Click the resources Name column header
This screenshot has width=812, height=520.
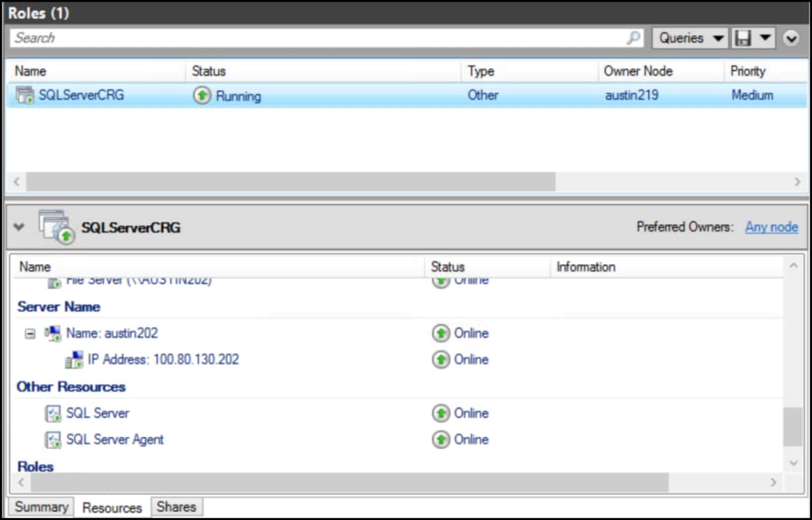218,267
